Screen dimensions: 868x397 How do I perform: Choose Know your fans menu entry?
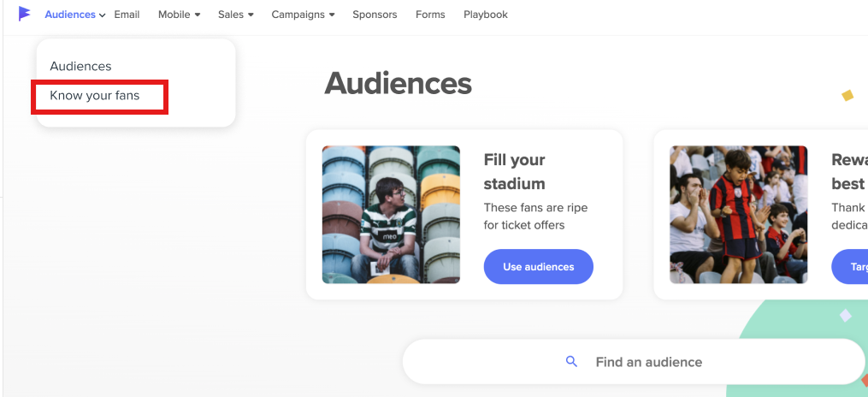pyautogui.click(x=94, y=95)
